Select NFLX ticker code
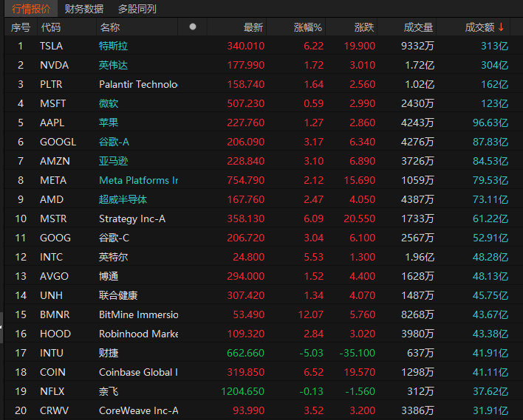This screenshot has height=420, width=523. [x=52, y=391]
